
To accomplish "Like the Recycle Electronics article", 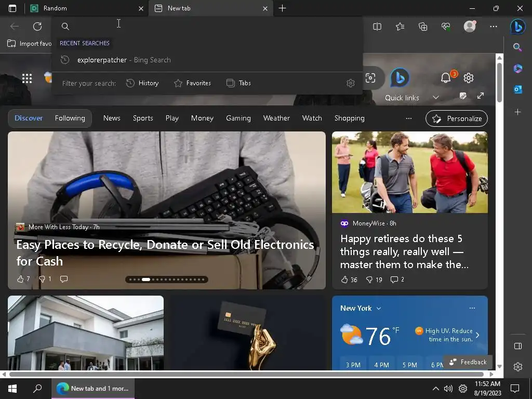I will [23, 279].
